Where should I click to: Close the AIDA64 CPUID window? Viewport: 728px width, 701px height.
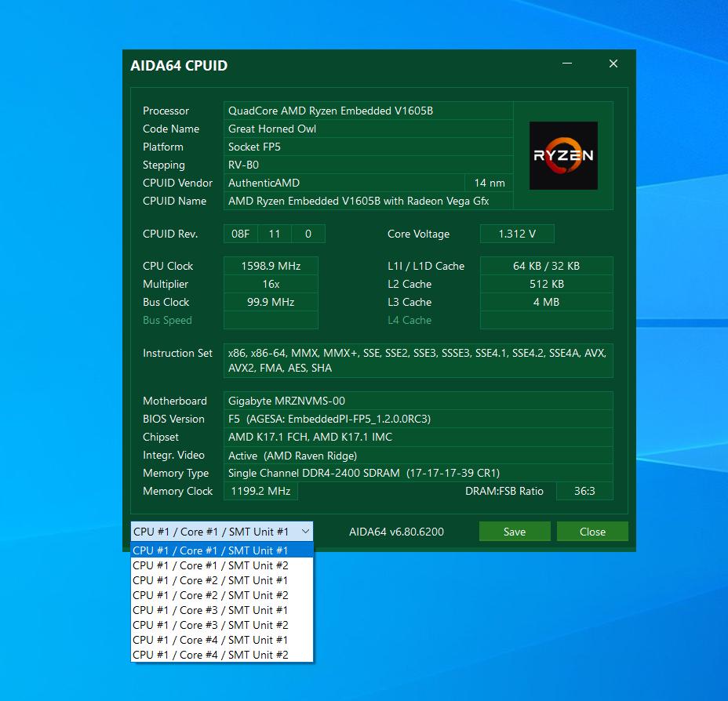tap(613, 64)
